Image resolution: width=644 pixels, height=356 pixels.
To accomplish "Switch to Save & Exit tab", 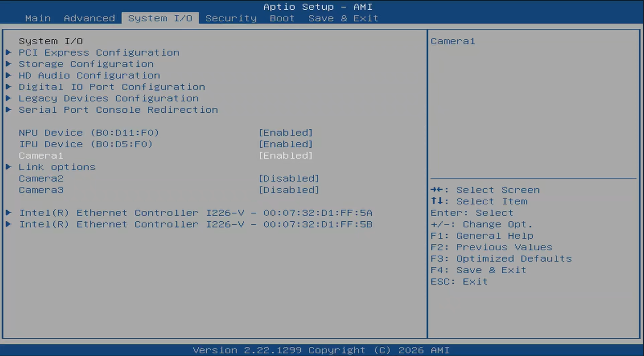I will pyautogui.click(x=343, y=18).
